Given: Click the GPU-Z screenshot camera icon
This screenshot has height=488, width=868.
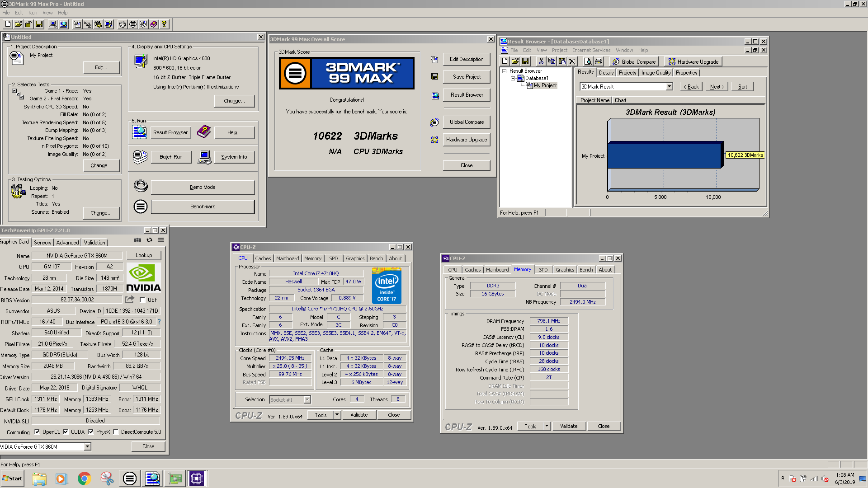Looking at the screenshot, I should click(137, 240).
